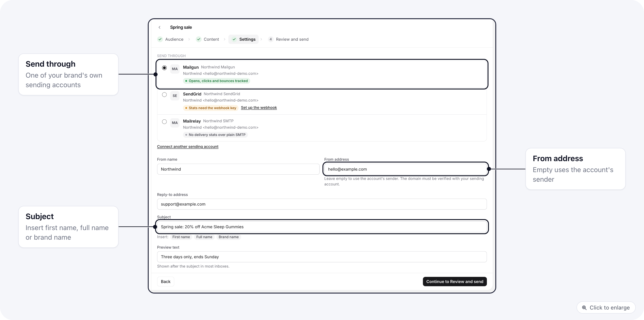The height and width of the screenshot is (320, 644).
Task: Insert First name into subject
Action: pyautogui.click(x=181, y=237)
